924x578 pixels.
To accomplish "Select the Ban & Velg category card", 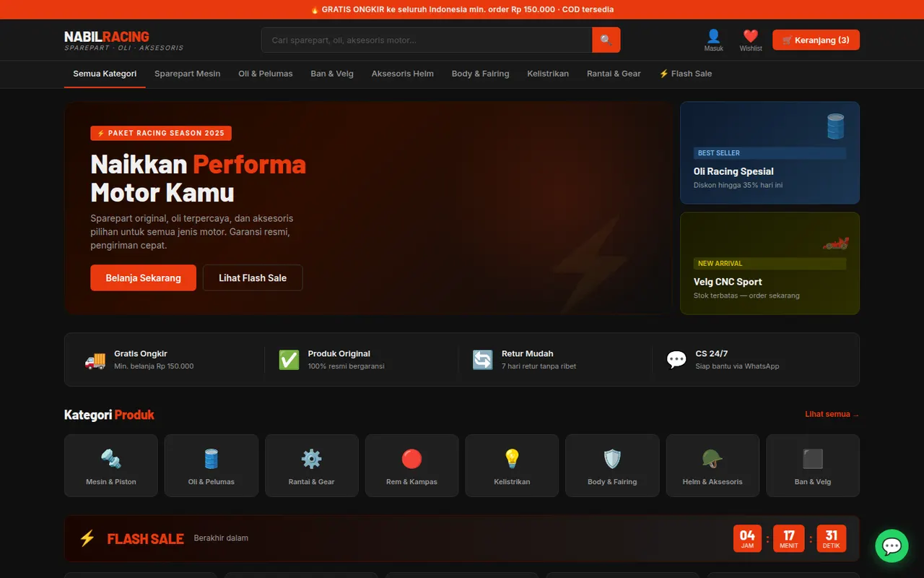I will [813, 465].
